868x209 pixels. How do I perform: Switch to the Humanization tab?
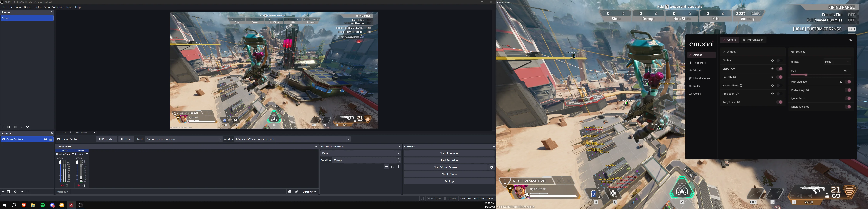[753, 40]
